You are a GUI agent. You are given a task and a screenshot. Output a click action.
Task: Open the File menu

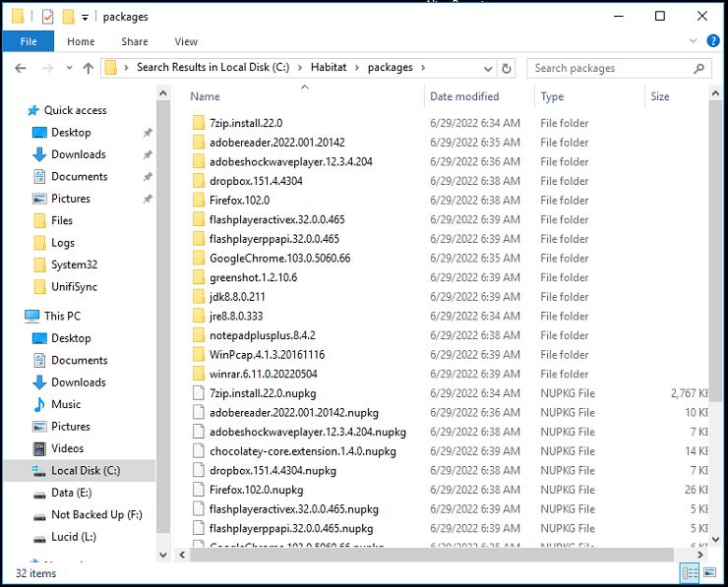click(x=29, y=41)
